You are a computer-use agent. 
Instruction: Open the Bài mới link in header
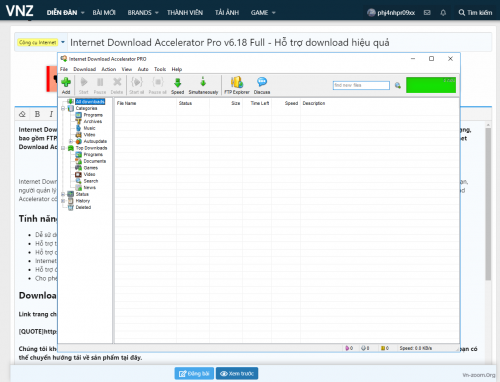pyautogui.click(x=104, y=13)
